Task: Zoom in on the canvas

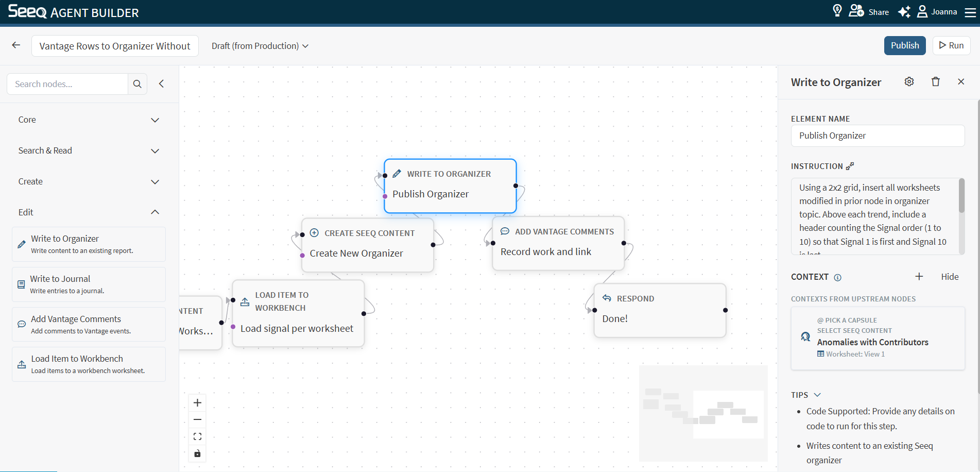Action: pyautogui.click(x=197, y=403)
